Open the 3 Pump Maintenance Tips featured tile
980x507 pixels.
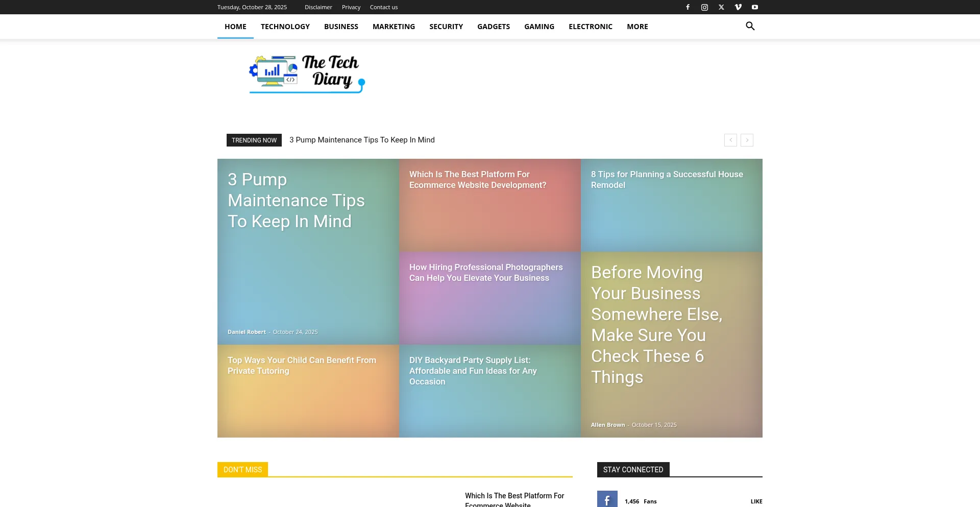point(296,201)
